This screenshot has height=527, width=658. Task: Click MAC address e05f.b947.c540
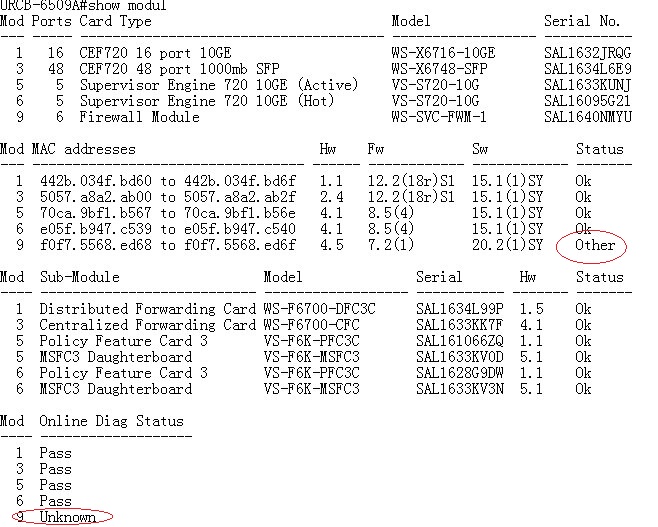coord(240,229)
